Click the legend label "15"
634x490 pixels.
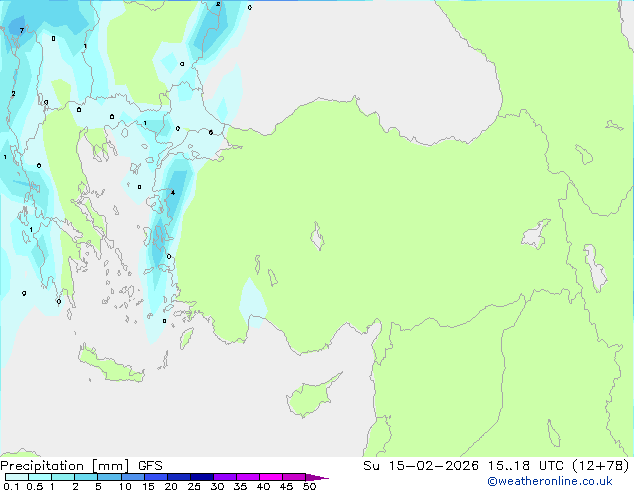148,486
